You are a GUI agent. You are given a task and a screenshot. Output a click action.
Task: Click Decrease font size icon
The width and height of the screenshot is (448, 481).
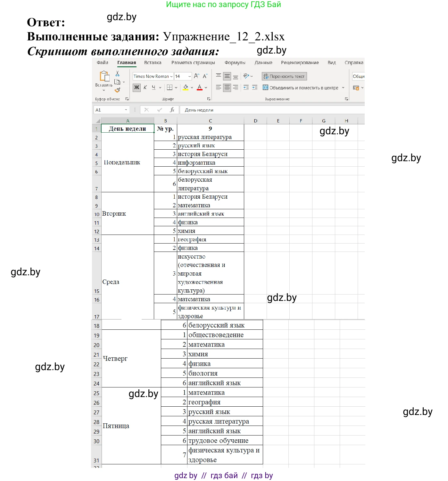tap(205, 76)
